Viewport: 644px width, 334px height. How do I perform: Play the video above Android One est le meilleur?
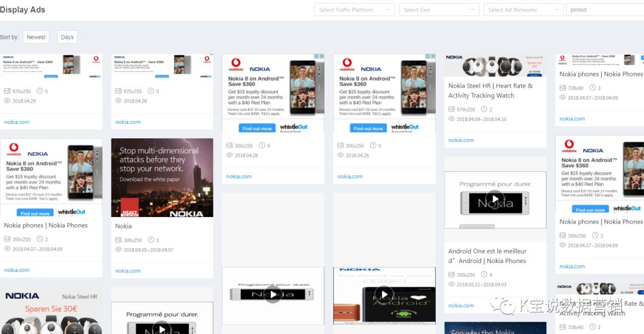[x=496, y=199]
